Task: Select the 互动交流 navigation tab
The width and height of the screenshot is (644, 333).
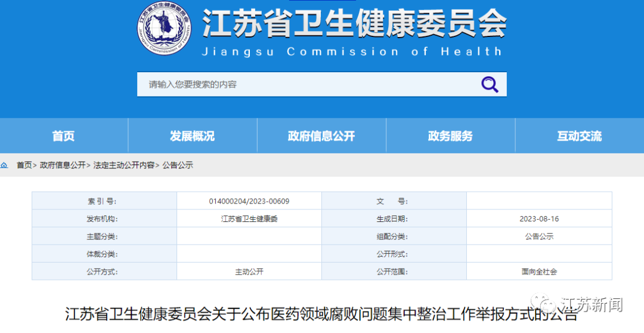Action: (x=579, y=136)
